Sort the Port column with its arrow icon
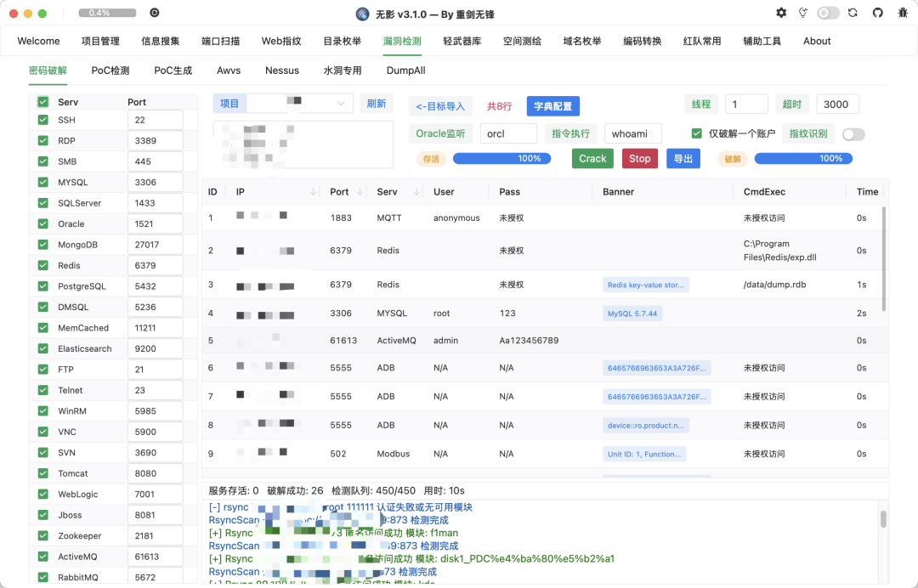The image size is (918, 588). [x=360, y=192]
